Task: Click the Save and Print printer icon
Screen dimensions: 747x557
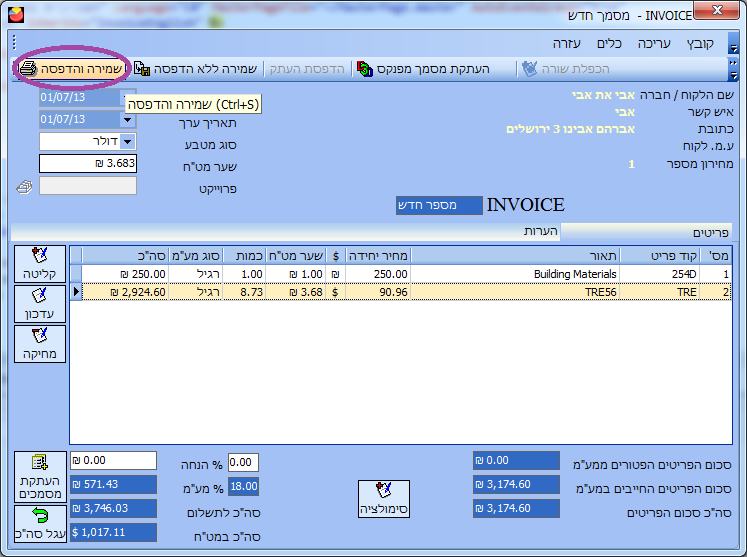Action: (x=28, y=69)
